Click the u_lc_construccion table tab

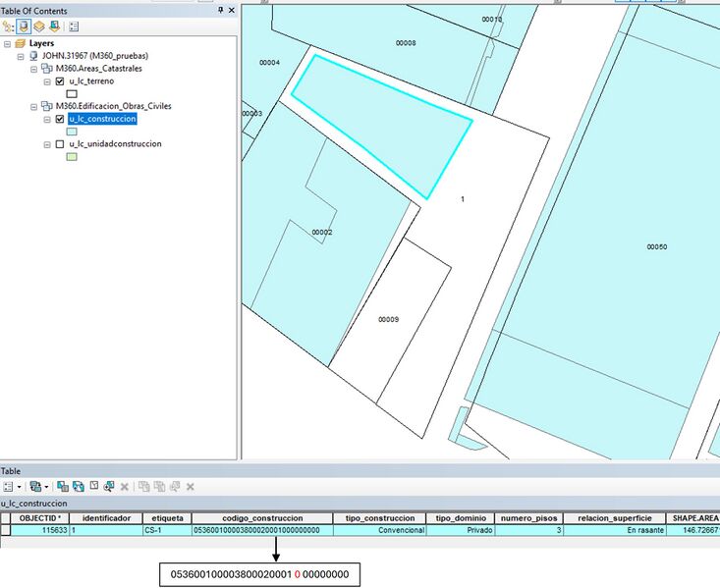click(34, 504)
